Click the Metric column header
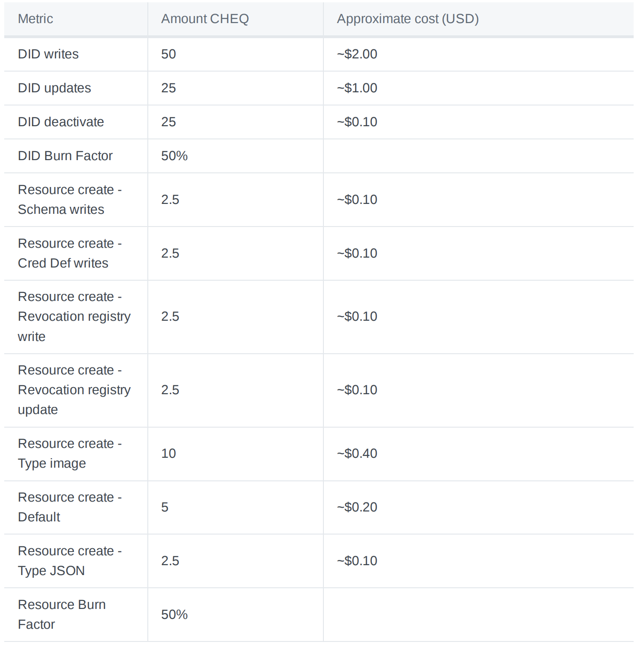This screenshot has width=644, height=649. (x=35, y=19)
